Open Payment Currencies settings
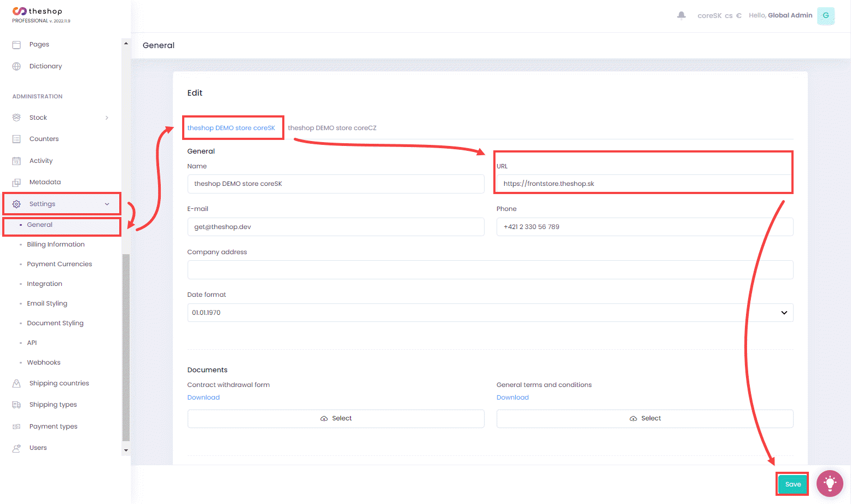This screenshot has height=504, width=851. pos(60,264)
